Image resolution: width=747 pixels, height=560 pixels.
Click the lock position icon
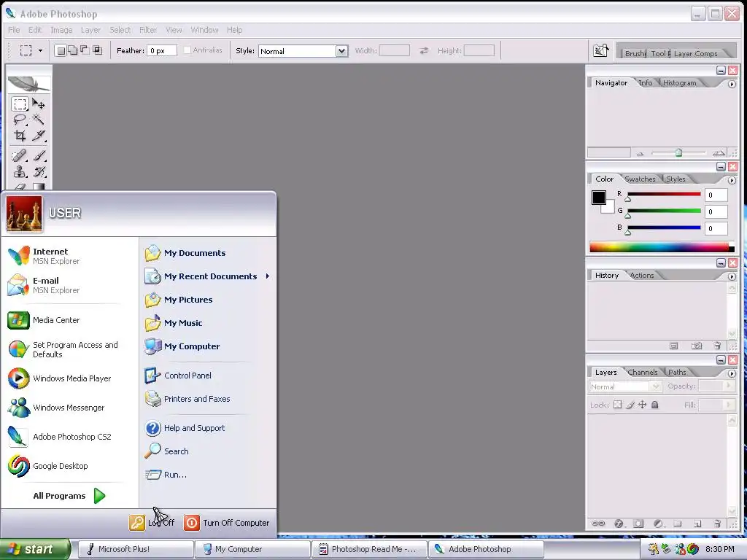[642, 405]
